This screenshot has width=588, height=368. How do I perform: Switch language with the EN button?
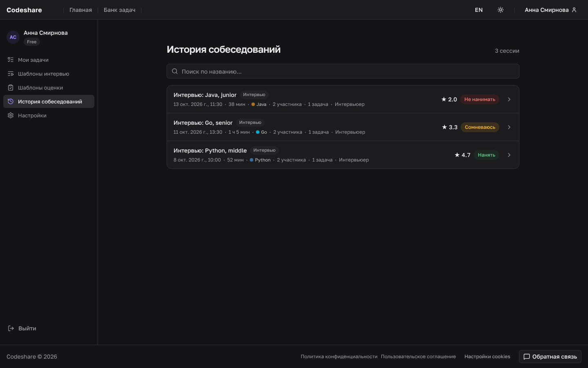tap(479, 10)
